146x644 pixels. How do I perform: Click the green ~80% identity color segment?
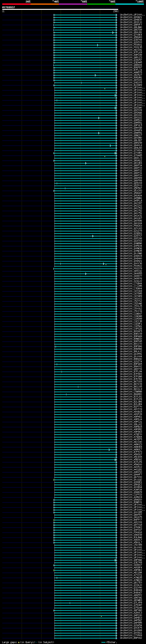(101, 4)
